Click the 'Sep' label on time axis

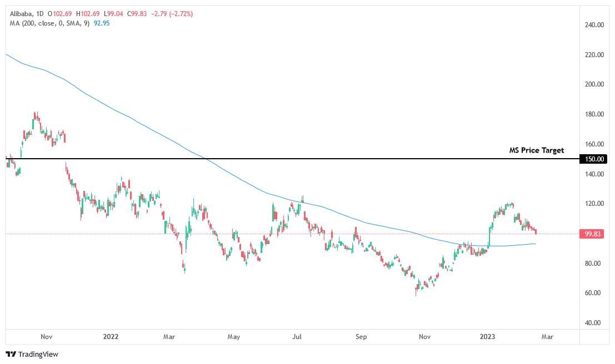pos(361,337)
